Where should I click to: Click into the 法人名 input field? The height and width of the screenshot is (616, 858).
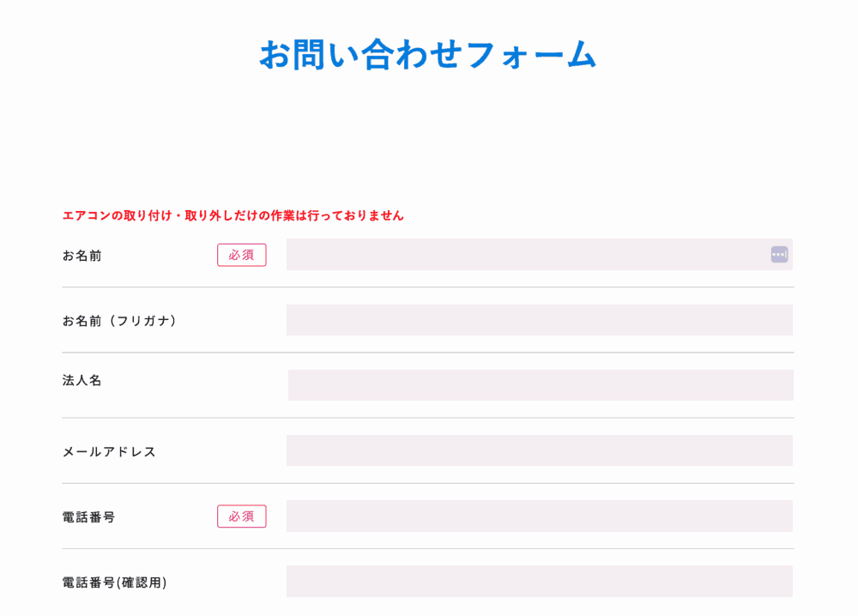541,385
